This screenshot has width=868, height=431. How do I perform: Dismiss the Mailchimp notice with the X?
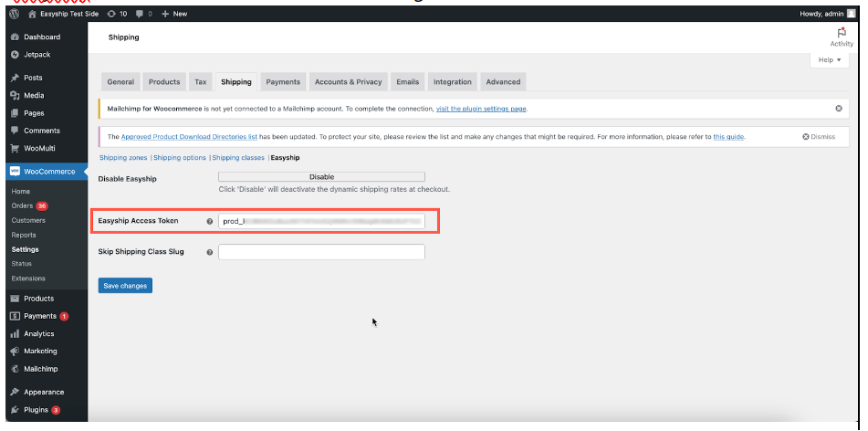pyautogui.click(x=839, y=109)
